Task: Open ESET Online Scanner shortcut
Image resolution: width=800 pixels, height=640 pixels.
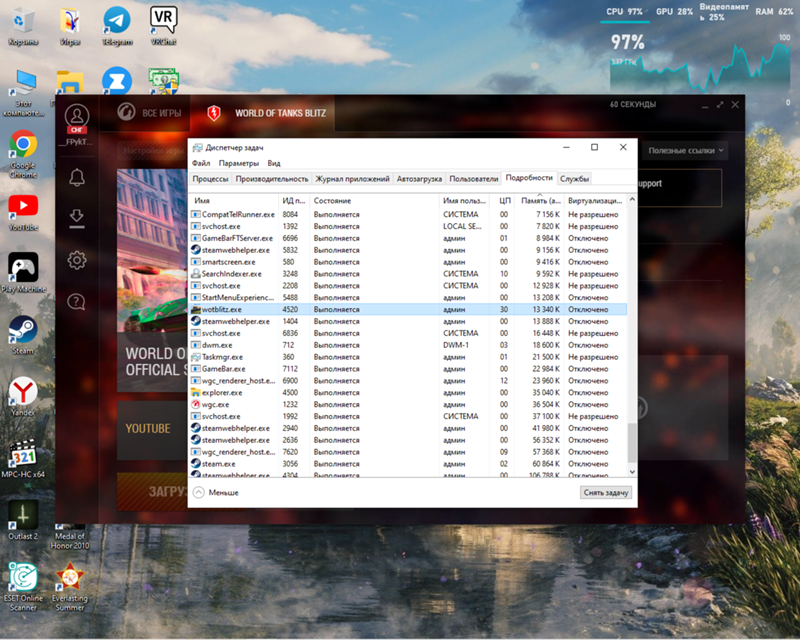Action: point(23,587)
